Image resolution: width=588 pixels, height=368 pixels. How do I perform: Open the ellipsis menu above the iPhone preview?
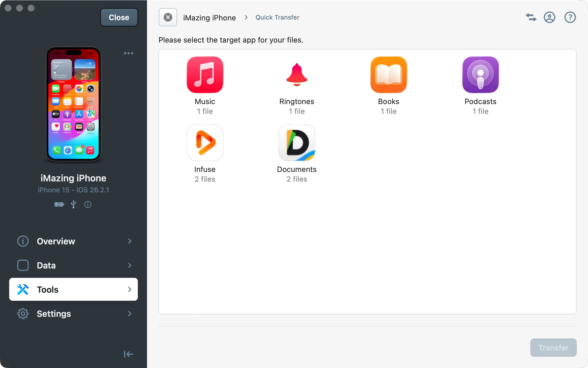128,53
